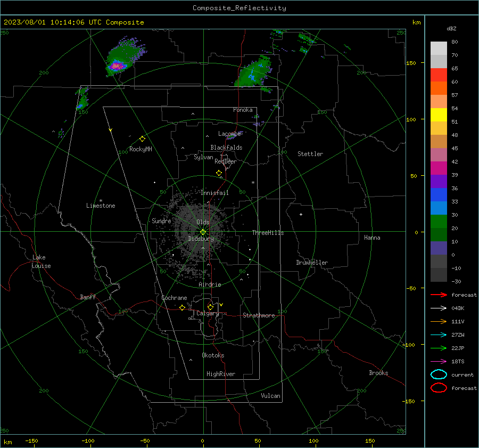Click the magenta 39 dBZ color swatch
Viewport: 479px width, 448px height.
[x=439, y=168]
